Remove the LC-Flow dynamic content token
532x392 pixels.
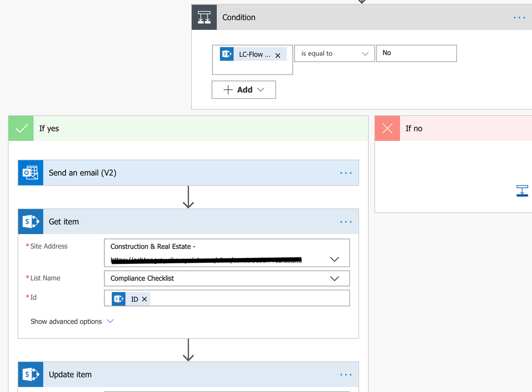pyautogui.click(x=277, y=55)
